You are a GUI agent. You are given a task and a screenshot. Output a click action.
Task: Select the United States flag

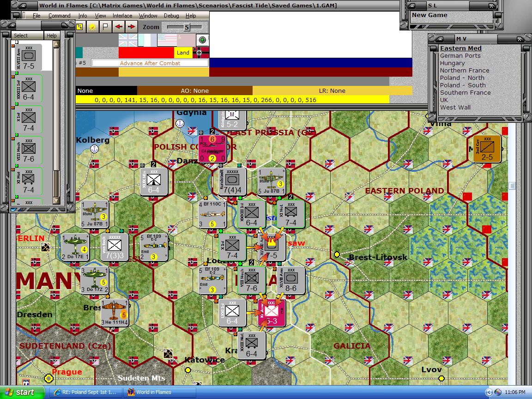click(x=167, y=40)
